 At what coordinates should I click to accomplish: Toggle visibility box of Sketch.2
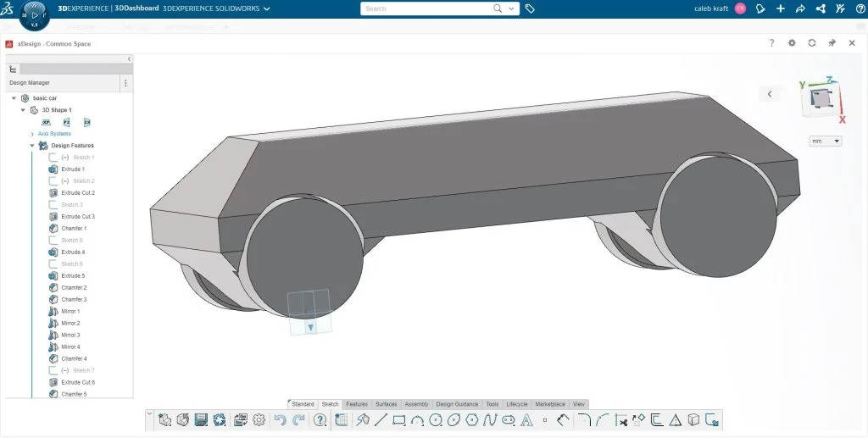point(53,181)
